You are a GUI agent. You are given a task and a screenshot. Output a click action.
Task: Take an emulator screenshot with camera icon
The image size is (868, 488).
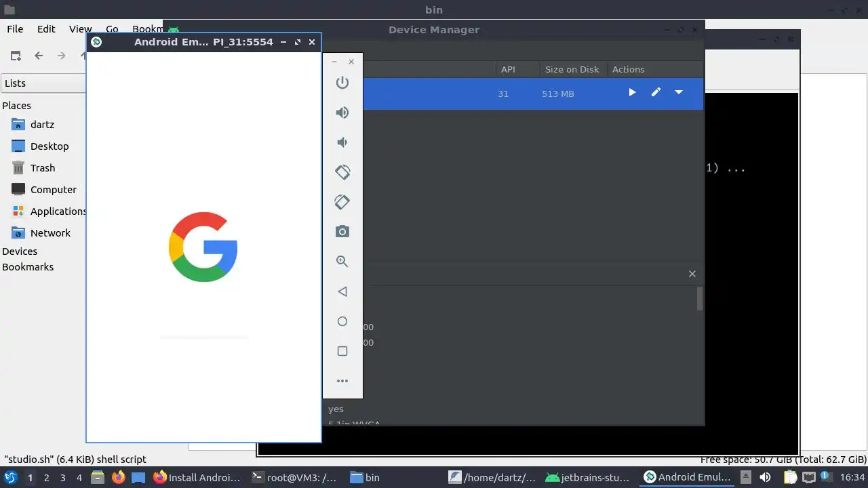point(342,232)
